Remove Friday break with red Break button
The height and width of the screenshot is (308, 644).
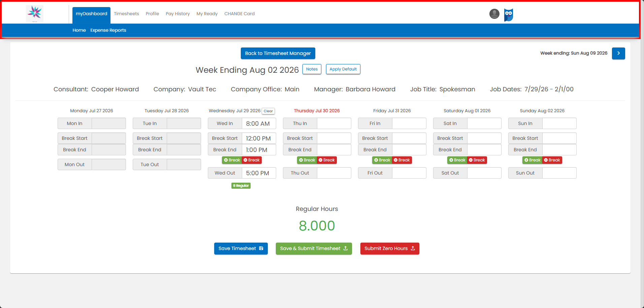pyautogui.click(x=402, y=160)
